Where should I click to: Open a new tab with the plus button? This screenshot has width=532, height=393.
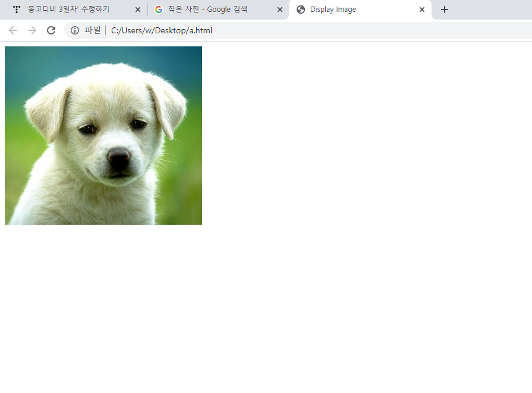pyautogui.click(x=445, y=10)
